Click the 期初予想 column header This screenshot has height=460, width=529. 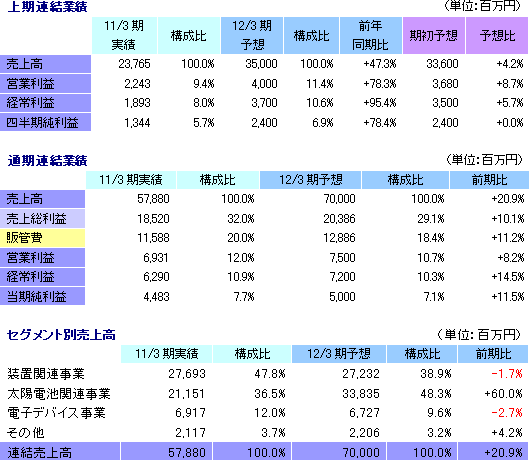pos(434,35)
